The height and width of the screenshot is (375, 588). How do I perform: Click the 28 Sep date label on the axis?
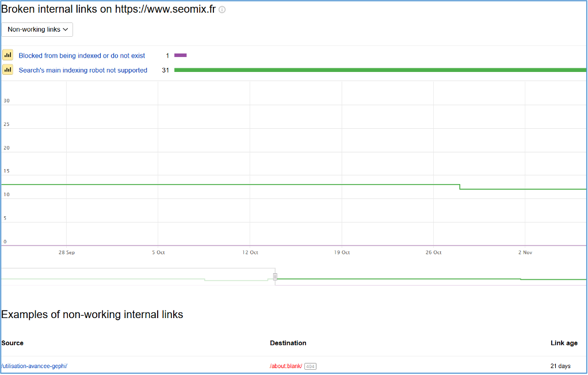pyautogui.click(x=67, y=252)
